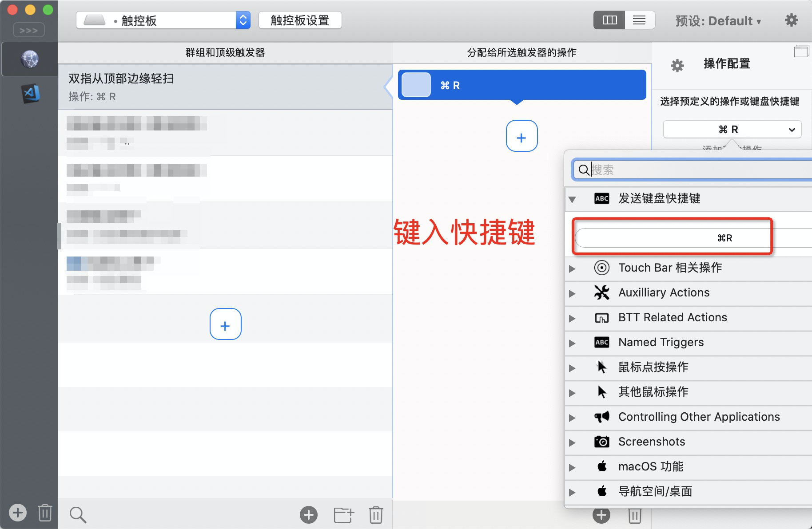Open the settings gear in top right corner

pos(792,20)
